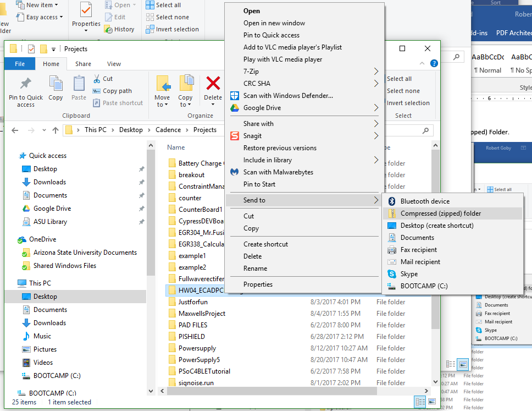
Task: Open dropdown arrow under Delete
Action: click(213, 105)
